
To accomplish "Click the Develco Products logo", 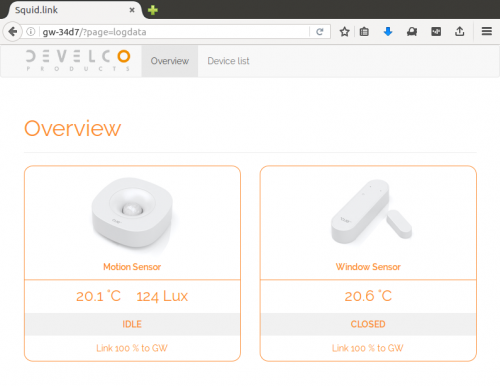I will point(78,60).
